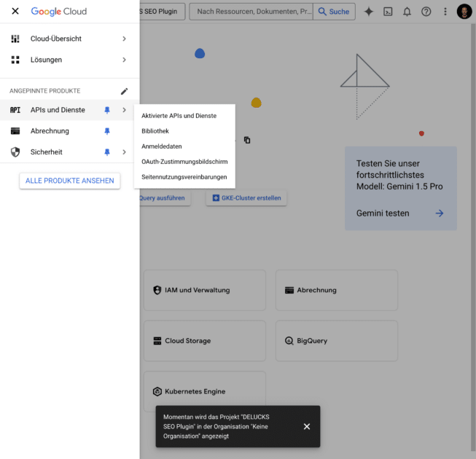476x459 pixels.
Task: Dismiss the project notification toast
Action: point(307,426)
